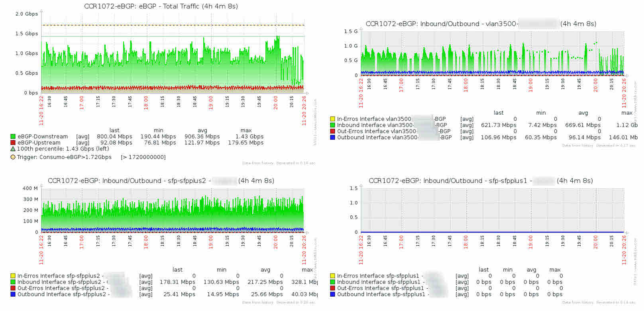Click the 100th percentile triangle legend icon
This screenshot has width=644, height=311.
(13, 149)
